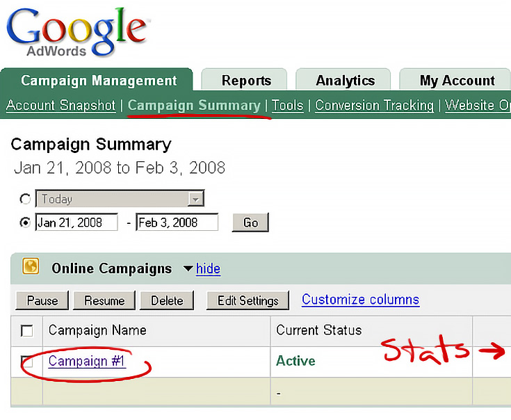Viewport: 511px width, 420px height.
Task: Select the custom date range radio button
Action: (25, 223)
